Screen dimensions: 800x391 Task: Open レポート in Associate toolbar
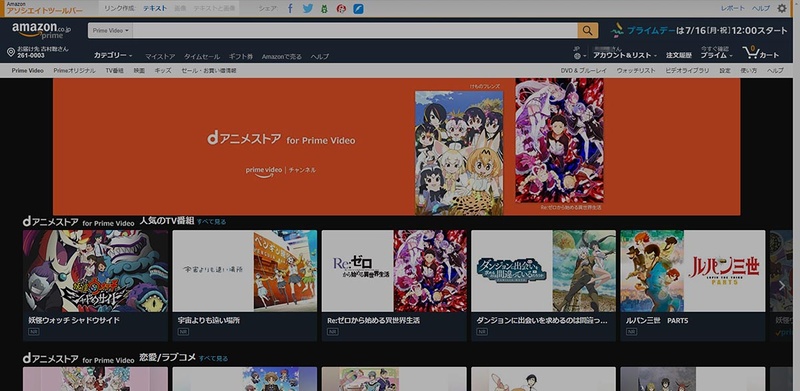[733, 8]
